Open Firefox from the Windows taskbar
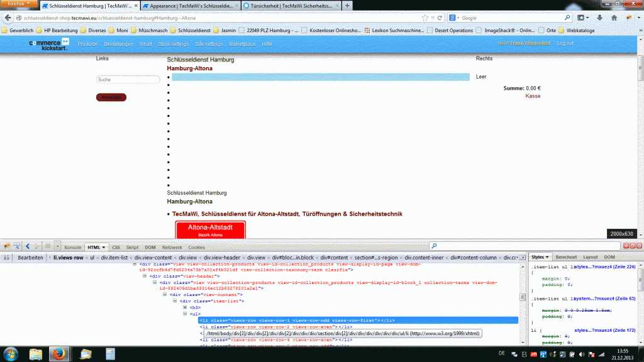 click(58, 353)
